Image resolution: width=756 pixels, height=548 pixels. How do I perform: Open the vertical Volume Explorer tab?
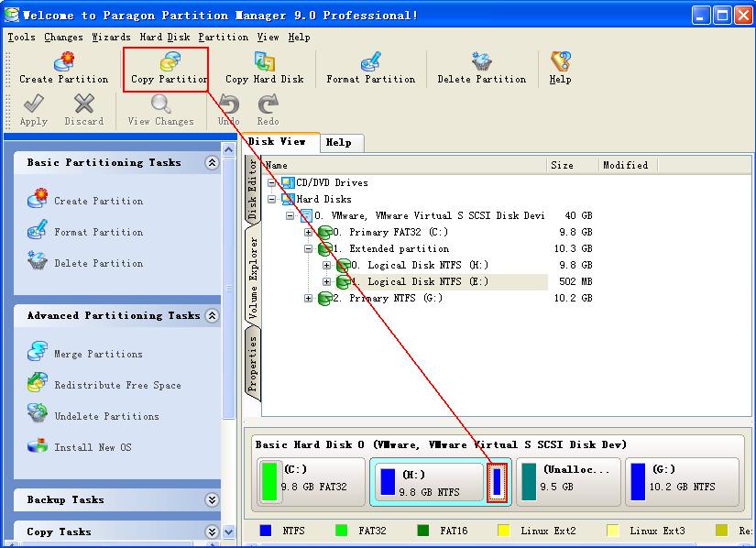pos(253,278)
